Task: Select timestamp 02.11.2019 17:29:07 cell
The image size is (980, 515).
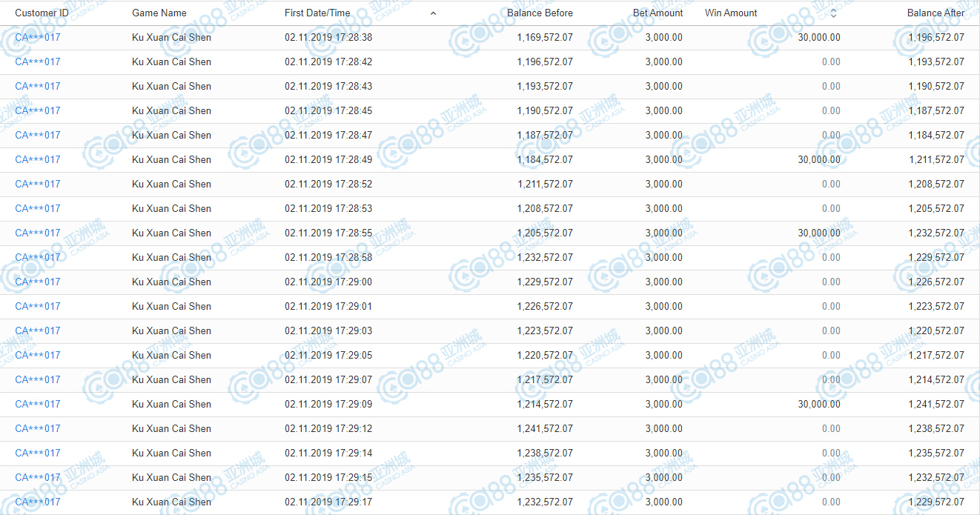Action: [x=328, y=379]
